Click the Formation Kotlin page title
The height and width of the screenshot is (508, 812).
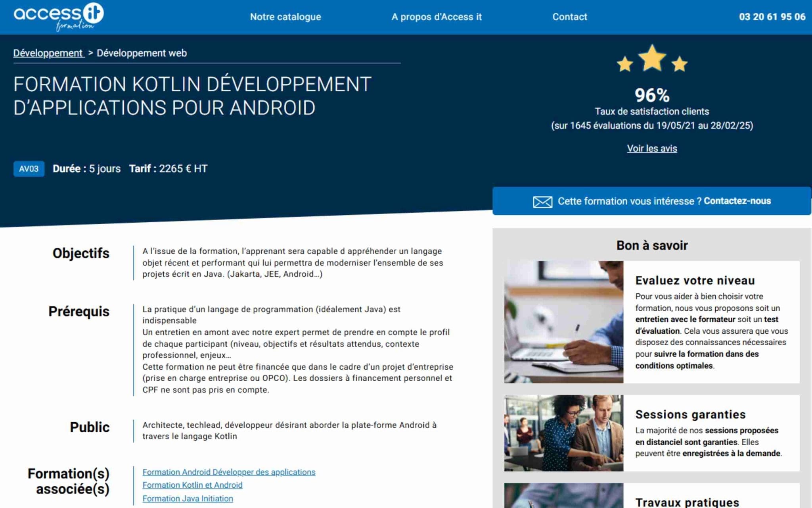point(192,96)
